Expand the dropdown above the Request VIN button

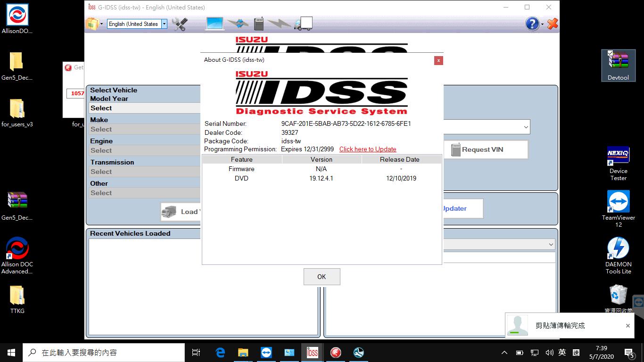tap(526, 127)
